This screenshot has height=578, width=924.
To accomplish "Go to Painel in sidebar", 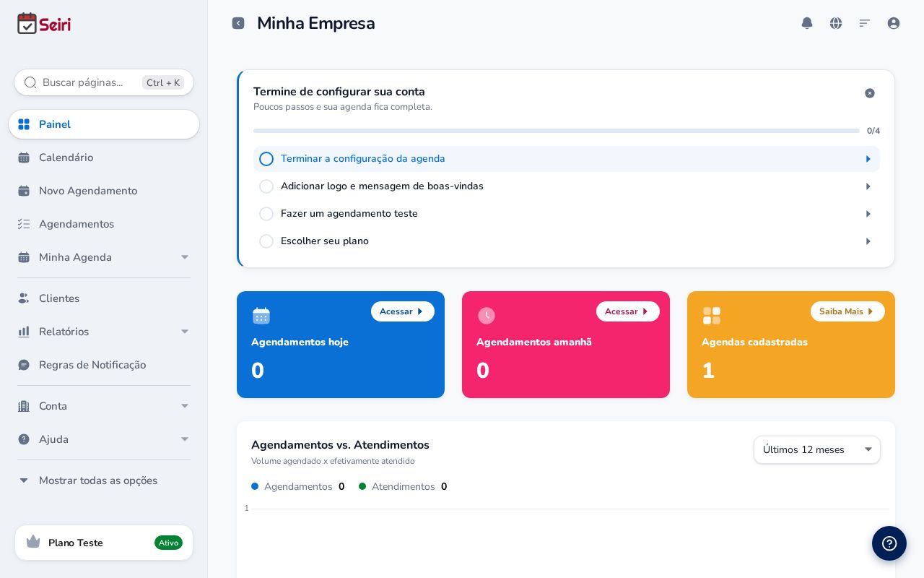I will [x=104, y=124].
